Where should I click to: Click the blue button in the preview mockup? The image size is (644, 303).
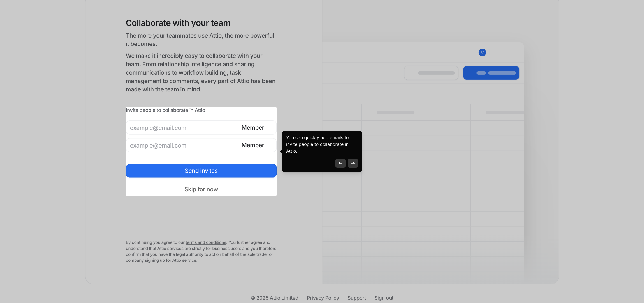click(491, 73)
